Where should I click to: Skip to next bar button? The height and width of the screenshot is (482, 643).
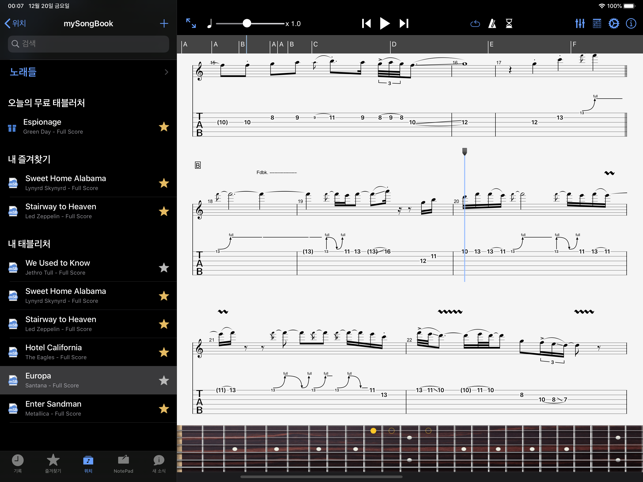pos(404,23)
